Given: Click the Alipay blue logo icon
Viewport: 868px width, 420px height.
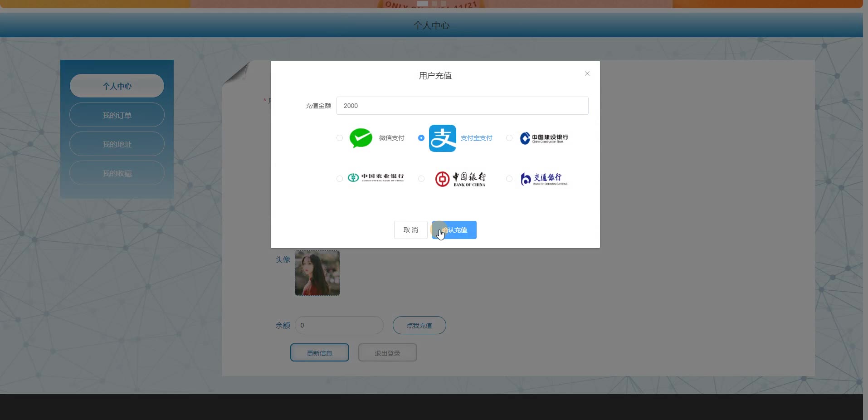Looking at the screenshot, I should coord(443,138).
